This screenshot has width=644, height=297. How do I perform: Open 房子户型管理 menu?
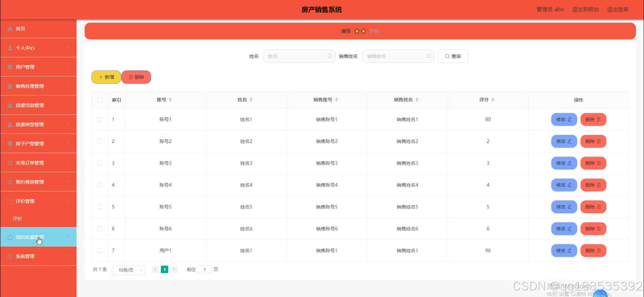[38, 144]
